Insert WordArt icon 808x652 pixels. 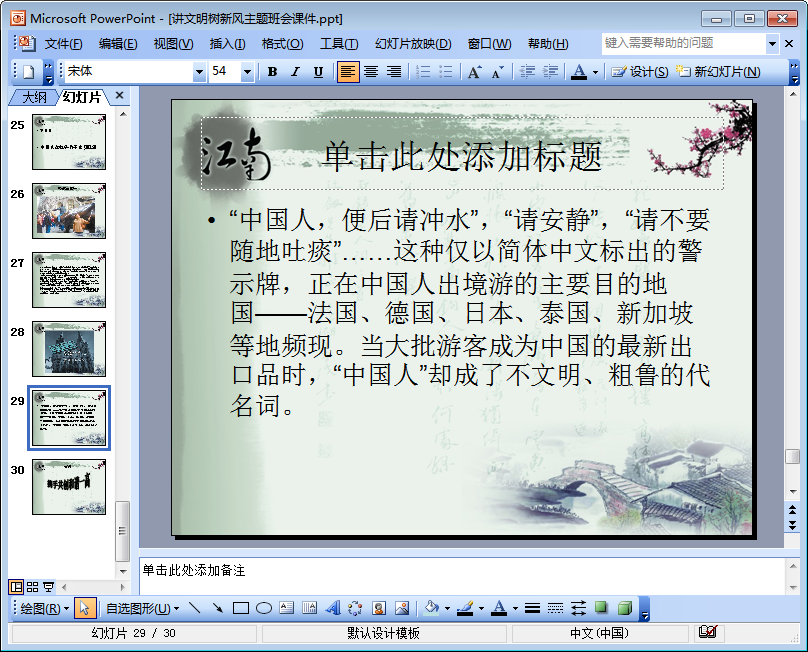[x=333, y=609]
